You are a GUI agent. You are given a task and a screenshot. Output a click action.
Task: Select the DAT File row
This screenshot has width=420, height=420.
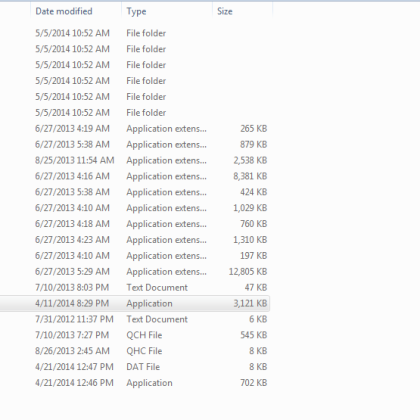tap(135, 367)
